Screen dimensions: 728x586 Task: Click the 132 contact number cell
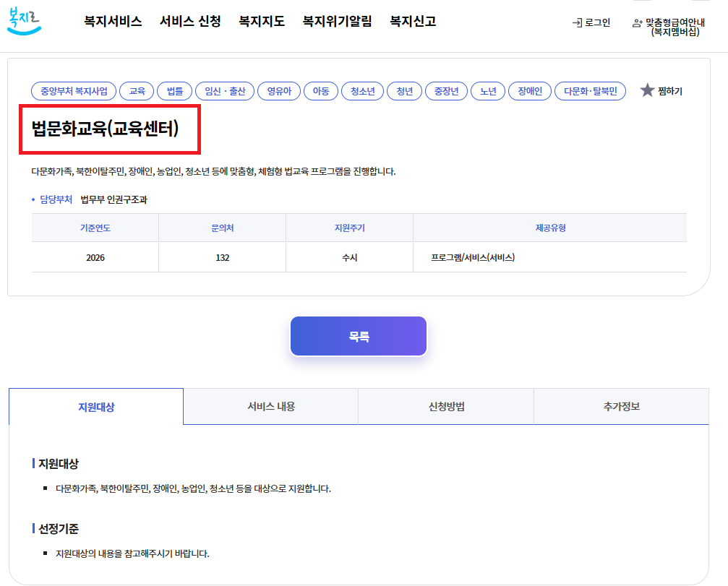[x=223, y=257]
